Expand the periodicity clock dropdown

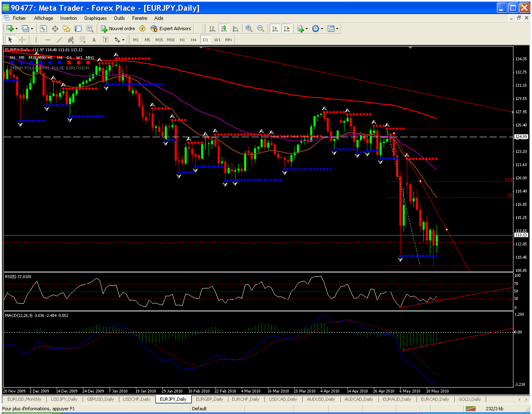pos(322,29)
